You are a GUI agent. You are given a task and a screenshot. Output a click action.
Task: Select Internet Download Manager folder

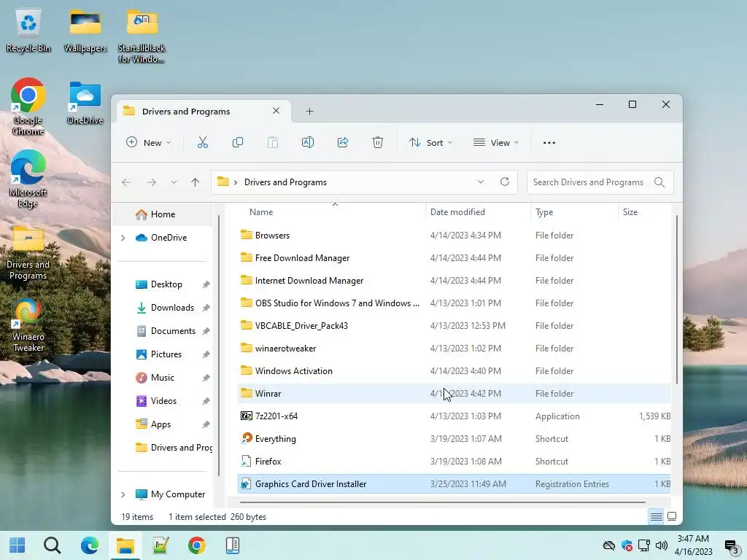tap(454, 281)
